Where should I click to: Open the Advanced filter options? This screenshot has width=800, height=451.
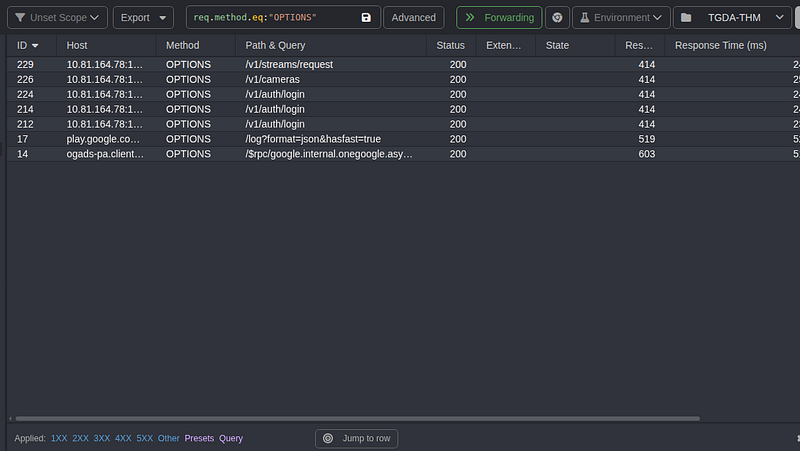413,17
